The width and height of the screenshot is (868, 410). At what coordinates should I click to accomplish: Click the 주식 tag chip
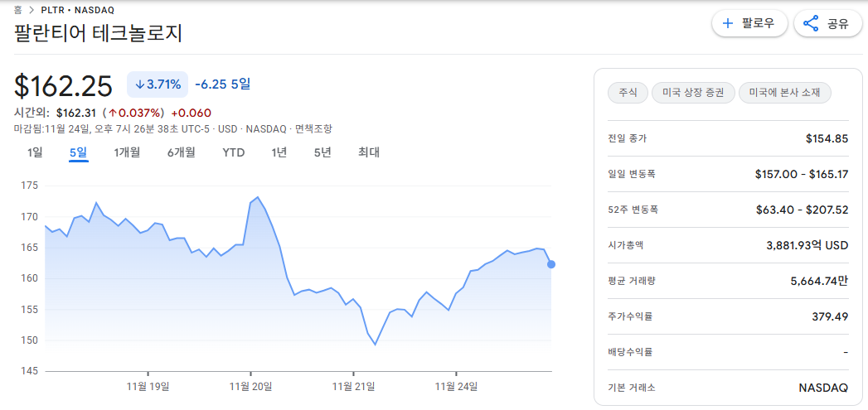(628, 93)
